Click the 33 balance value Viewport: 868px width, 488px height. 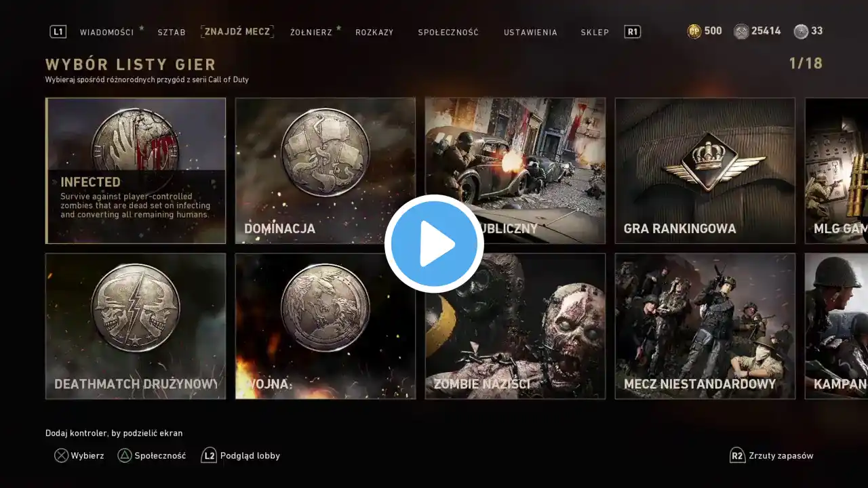tap(817, 31)
